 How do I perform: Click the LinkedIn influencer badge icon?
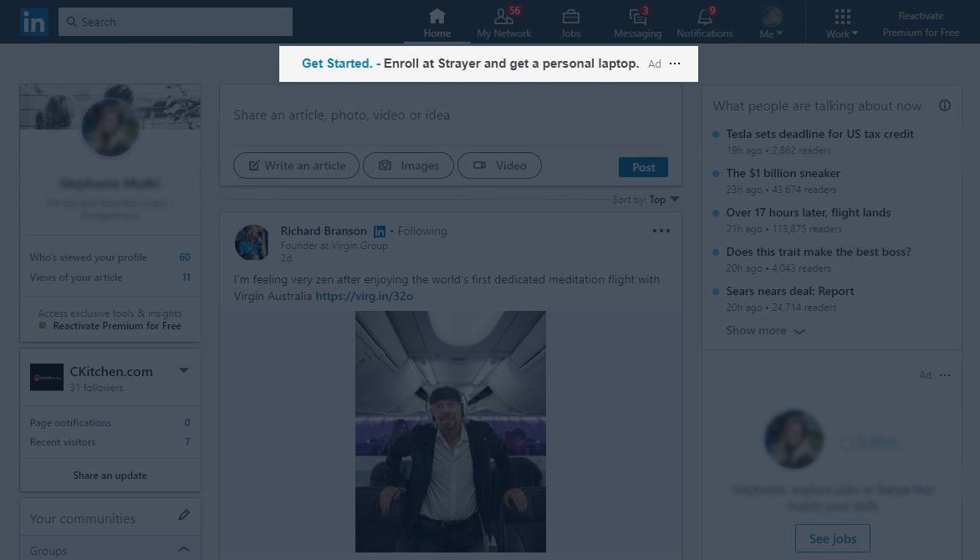pos(380,232)
